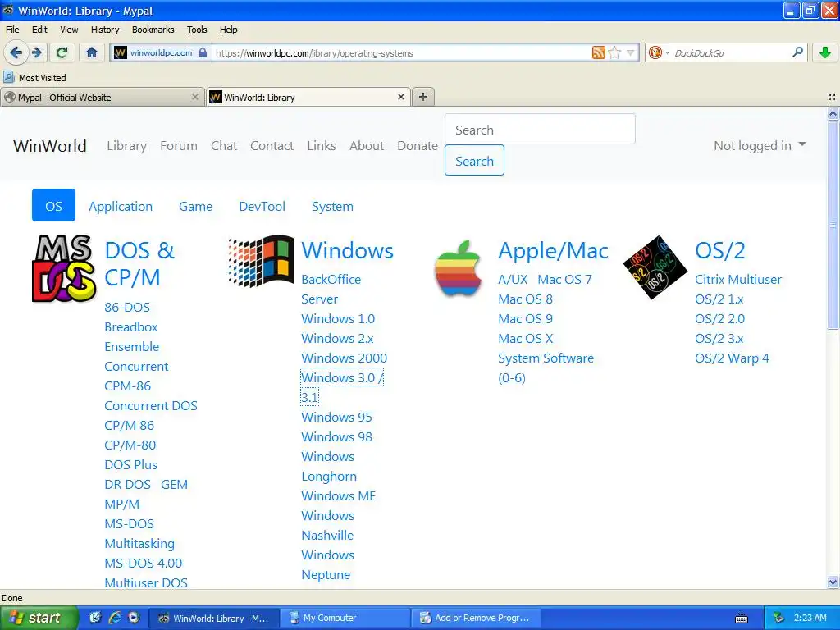This screenshot has width=840, height=630.
Task: Click the keyboard icon on the taskbar
Action: tap(742, 619)
